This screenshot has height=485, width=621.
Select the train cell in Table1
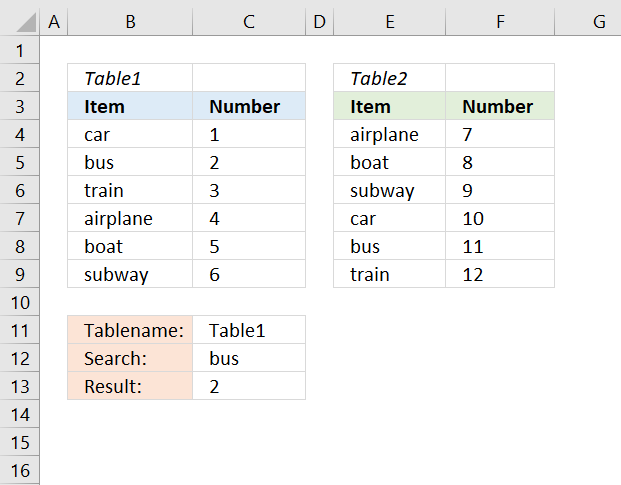click(129, 190)
